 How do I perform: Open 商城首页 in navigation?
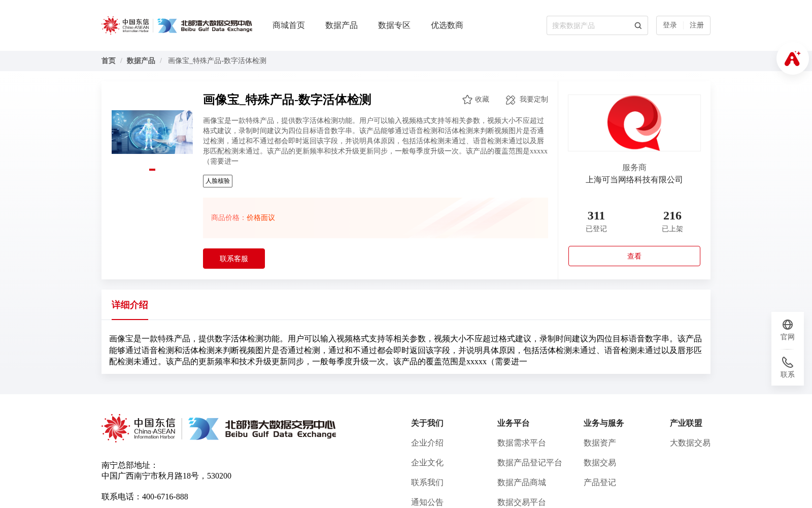289,25
